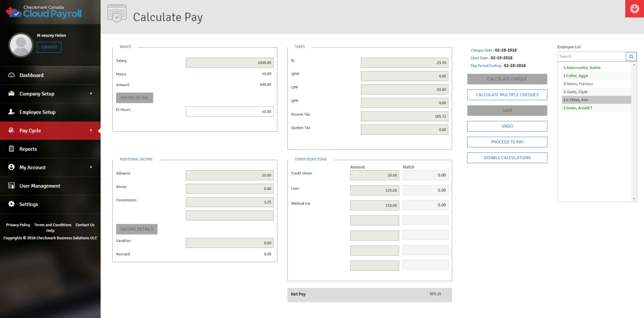The width and height of the screenshot is (644, 318).
Task: Expand the Pay Cycle submenu plus
Action: pos(91,130)
